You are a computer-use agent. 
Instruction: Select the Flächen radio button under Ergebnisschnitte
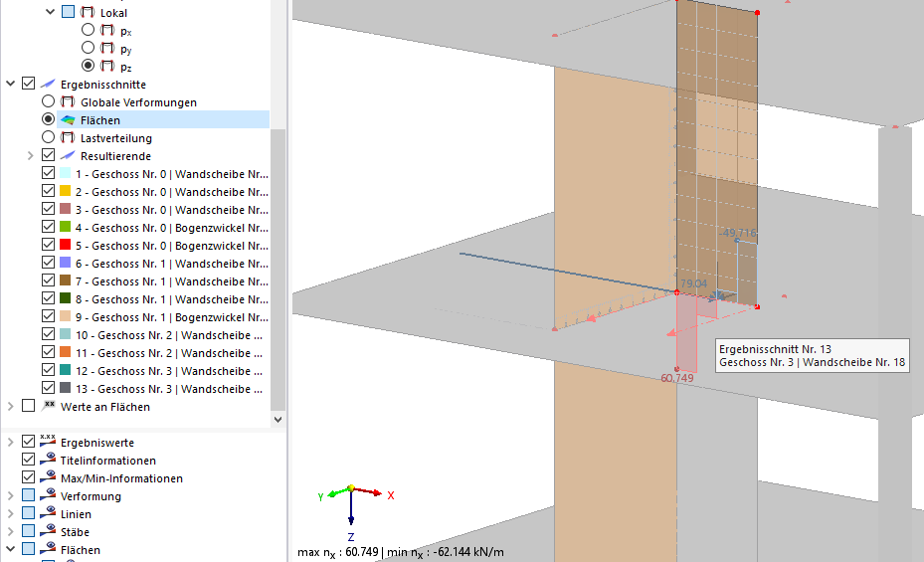(49, 119)
